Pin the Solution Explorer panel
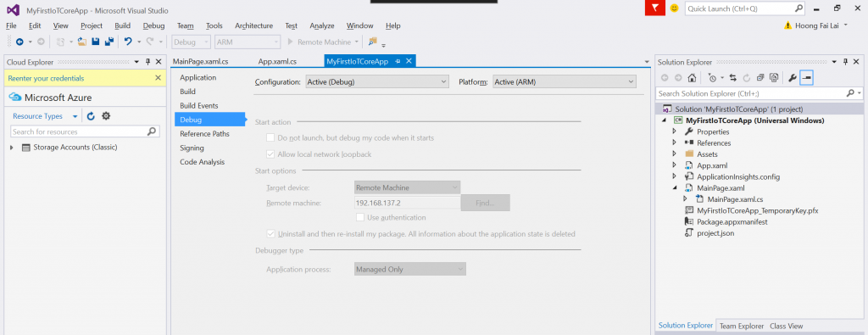Screen dimensions: 868x335 click(845, 62)
